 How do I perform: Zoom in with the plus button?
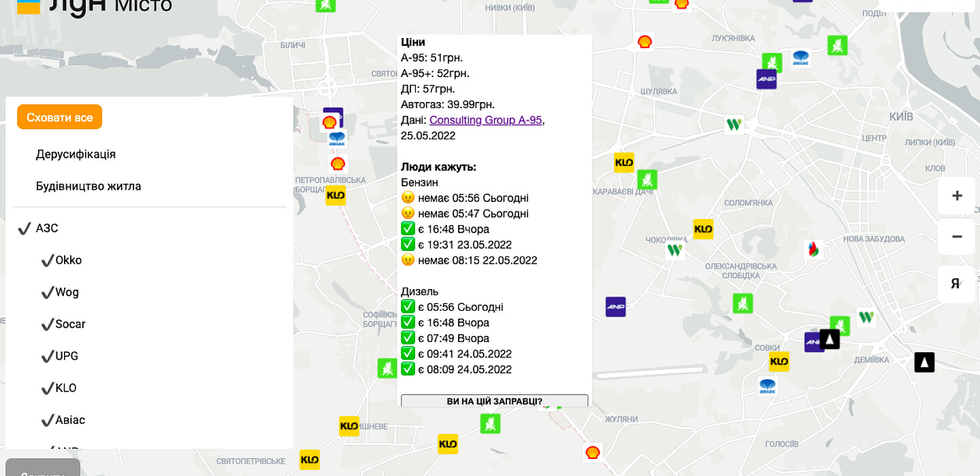957,196
